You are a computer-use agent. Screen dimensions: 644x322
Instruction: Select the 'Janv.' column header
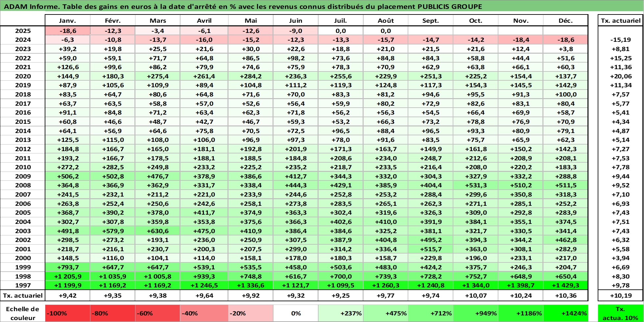click(x=67, y=20)
